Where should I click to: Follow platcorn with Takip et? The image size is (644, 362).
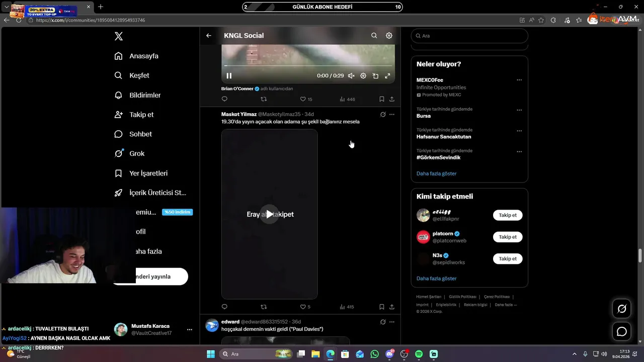(x=508, y=237)
